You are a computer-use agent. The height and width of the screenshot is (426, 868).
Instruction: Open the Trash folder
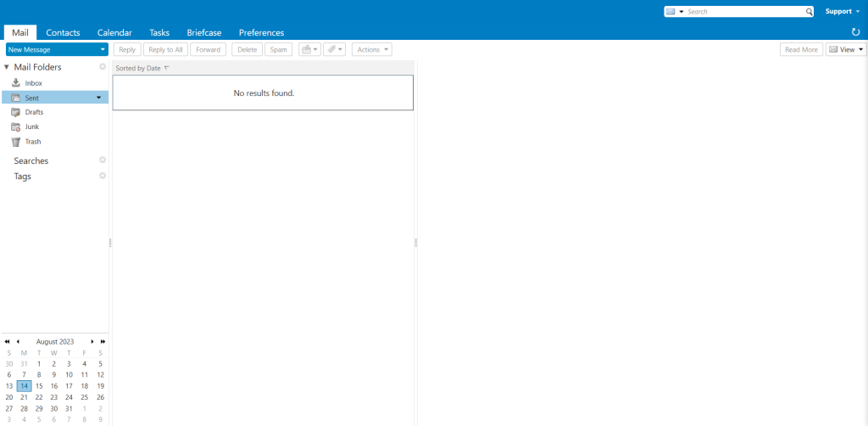[x=32, y=142]
